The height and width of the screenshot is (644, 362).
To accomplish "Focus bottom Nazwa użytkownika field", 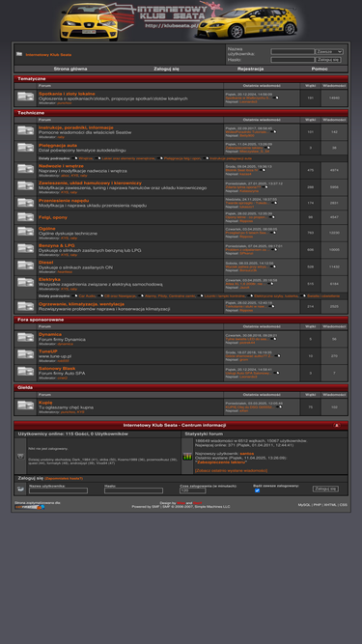I will click(x=58, y=490).
